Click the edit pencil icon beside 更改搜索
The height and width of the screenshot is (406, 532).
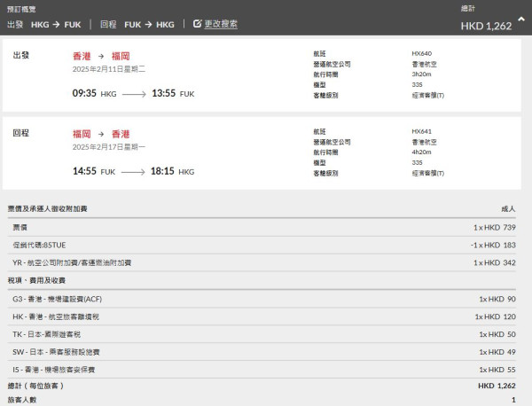coord(198,24)
